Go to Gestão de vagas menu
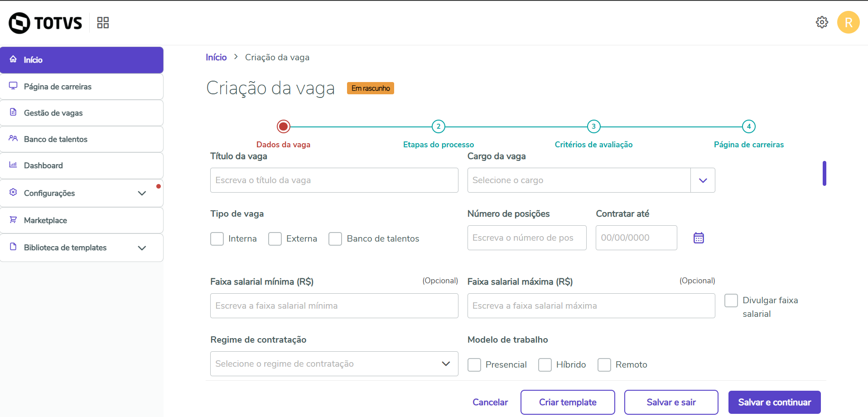This screenshot has height=417, width=868. [x=53, y=113]
